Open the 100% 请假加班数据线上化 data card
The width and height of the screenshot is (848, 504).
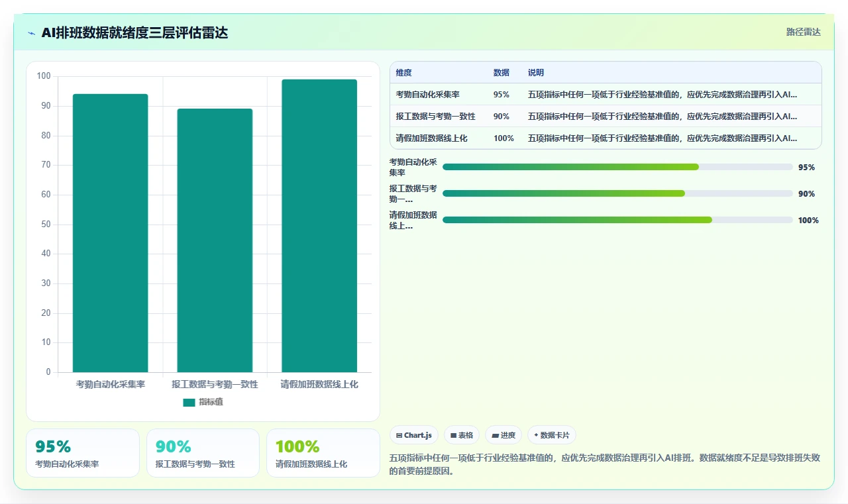(x=323, y=453)
